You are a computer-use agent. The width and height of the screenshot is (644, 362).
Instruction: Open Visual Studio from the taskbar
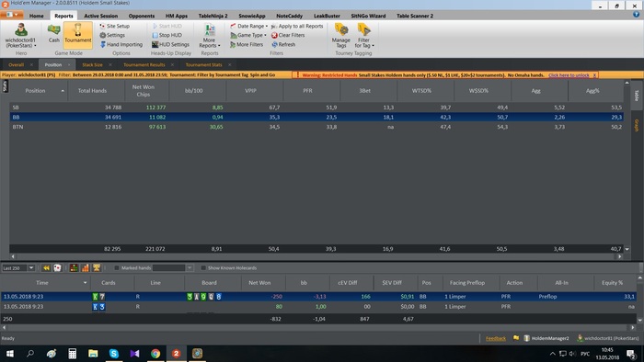134,354
